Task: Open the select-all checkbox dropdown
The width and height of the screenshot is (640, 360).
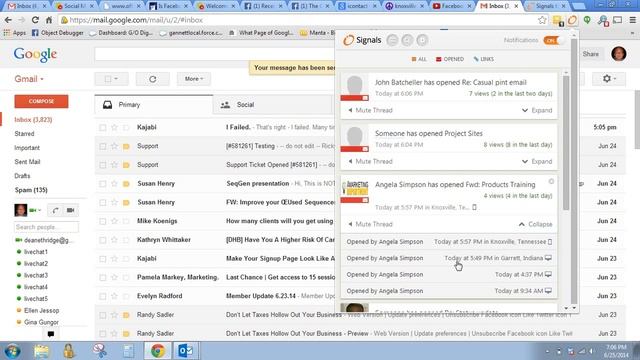Action: point(111,79)
